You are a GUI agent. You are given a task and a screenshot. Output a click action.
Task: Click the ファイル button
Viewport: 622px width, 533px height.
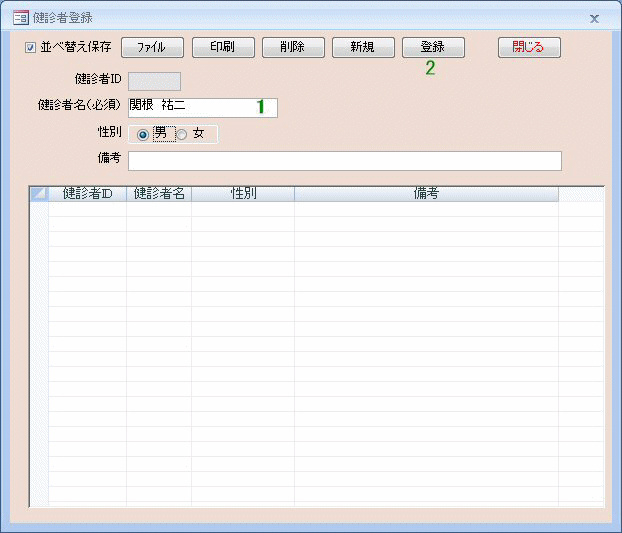(152, 48)
